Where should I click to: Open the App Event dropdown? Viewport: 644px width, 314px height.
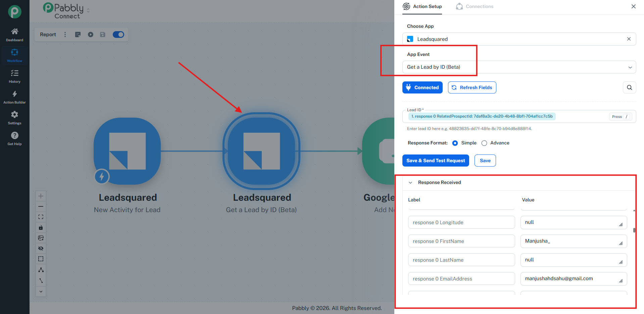[x=519, y=67]
